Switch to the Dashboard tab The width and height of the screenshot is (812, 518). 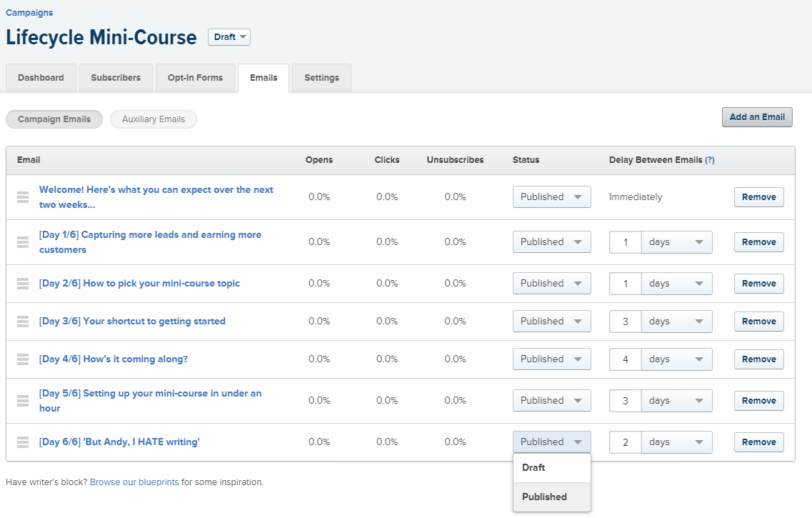pos(41,78)
